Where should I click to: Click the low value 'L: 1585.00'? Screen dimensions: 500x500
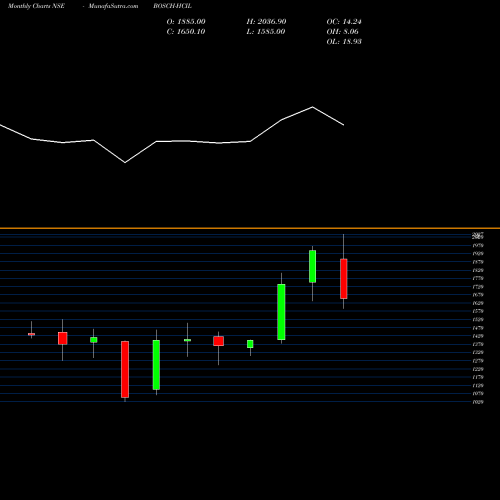pos(266,32)
